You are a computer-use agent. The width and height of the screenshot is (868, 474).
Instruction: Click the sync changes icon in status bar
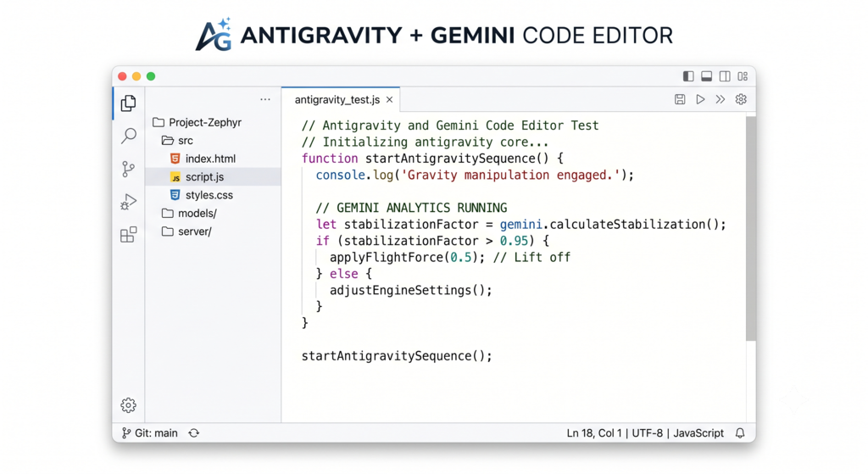coord(194,433)
